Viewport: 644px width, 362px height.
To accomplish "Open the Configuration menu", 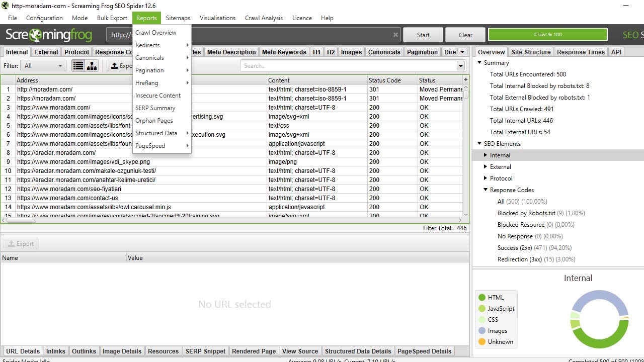I will click(44, 18).
